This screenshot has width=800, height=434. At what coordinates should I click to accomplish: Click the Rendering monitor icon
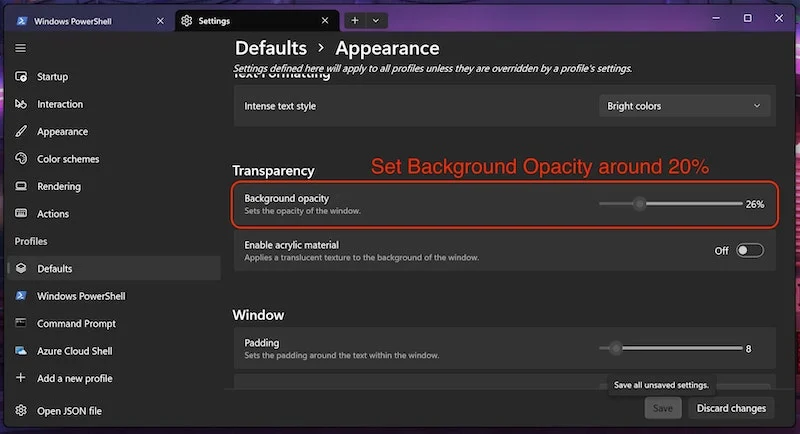point(21,186)
